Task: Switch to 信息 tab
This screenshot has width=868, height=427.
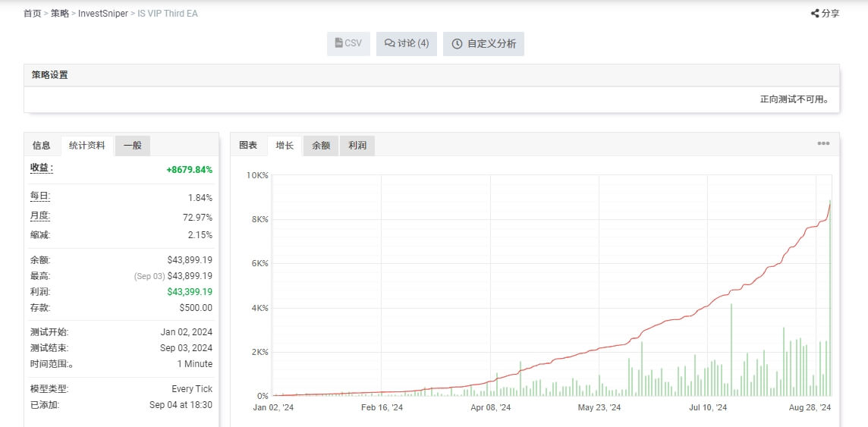Action: pyautogui.click(x=42, y=146)
